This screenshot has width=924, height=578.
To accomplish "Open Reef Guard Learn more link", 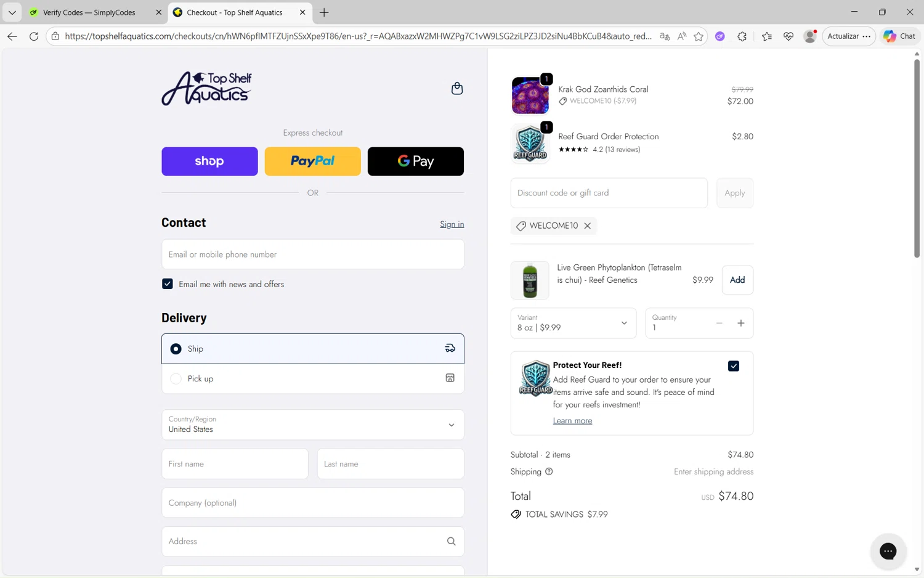I will 572,421.
